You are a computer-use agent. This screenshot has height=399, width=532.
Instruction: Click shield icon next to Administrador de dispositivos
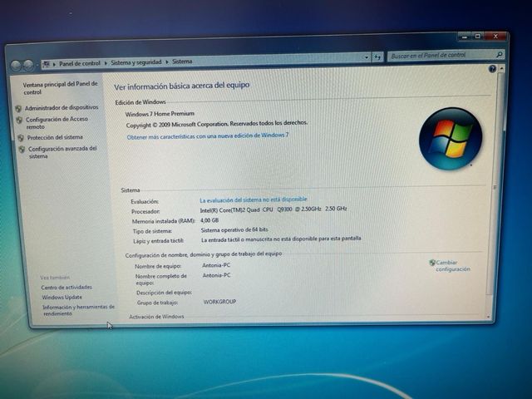click(x=18, y=109)
